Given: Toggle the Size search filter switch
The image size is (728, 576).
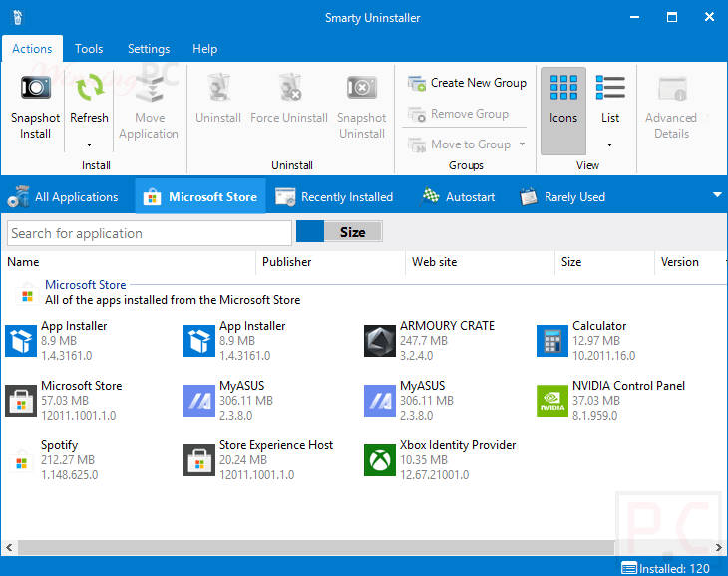Looking at the screenshot, I should click(339, 232).
